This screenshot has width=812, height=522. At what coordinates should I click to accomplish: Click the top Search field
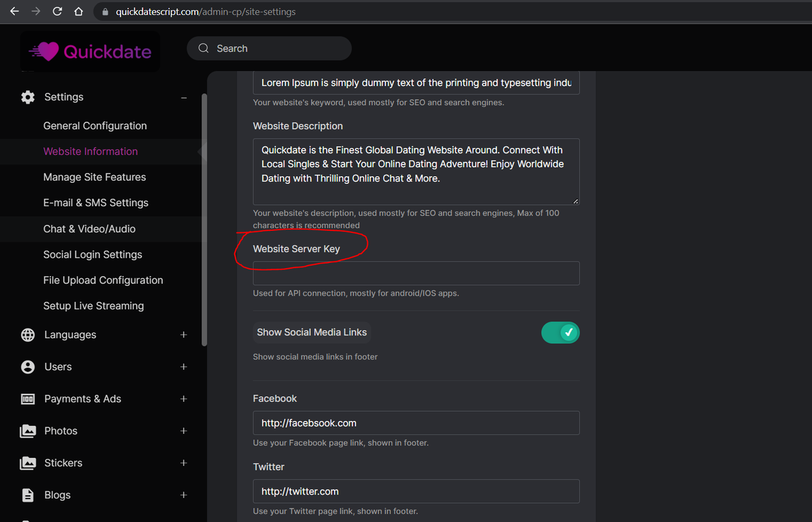point(269,48)
